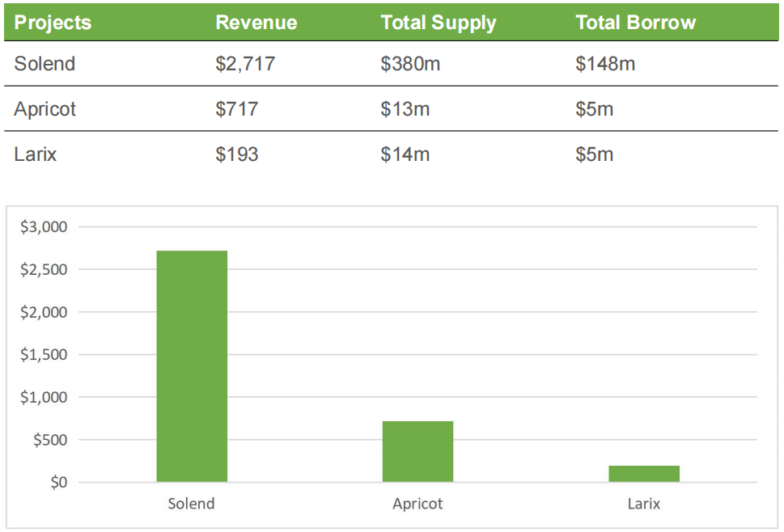Select Larix revenue value $193
Viewport: 784px width, 532px height.
[236, 154]
